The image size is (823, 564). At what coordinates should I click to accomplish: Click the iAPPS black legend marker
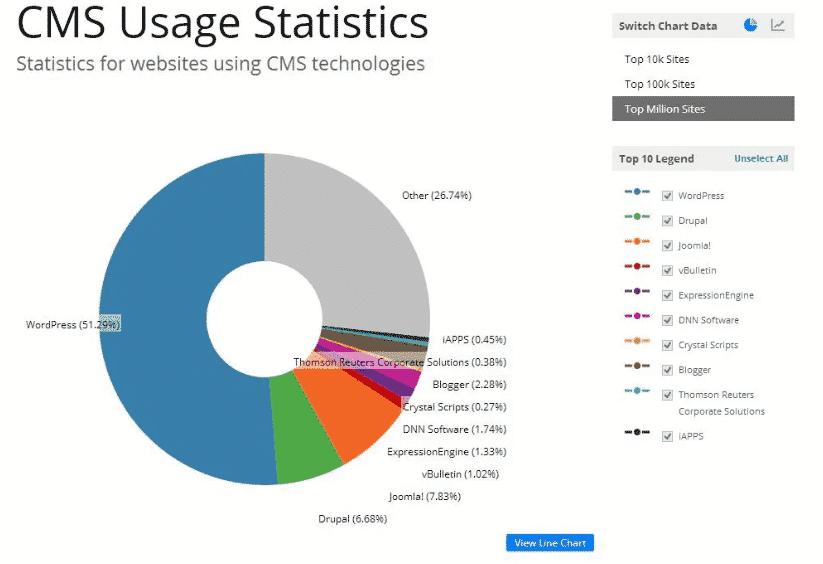[x=637, y=432]
